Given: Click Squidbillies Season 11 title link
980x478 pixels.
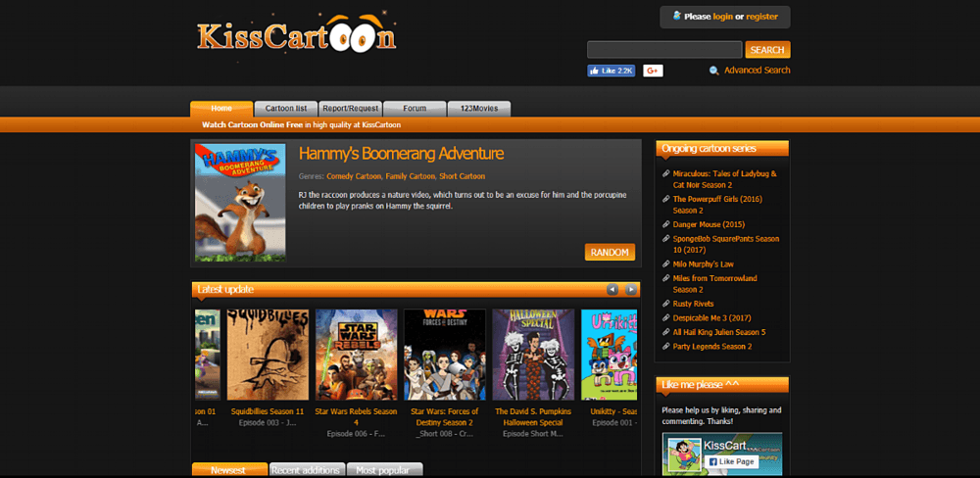Looking at the screenshot, I should 268,411.
